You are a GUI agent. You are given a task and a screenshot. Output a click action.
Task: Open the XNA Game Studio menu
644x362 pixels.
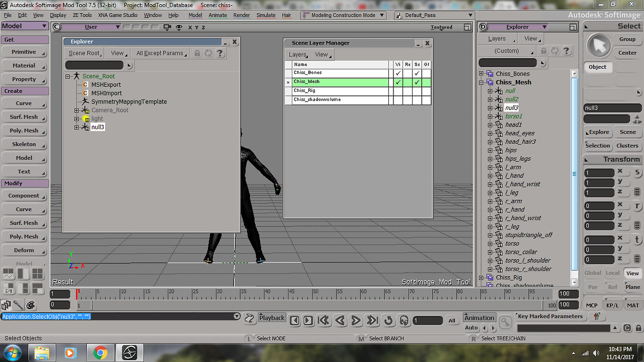click(118, 15)
